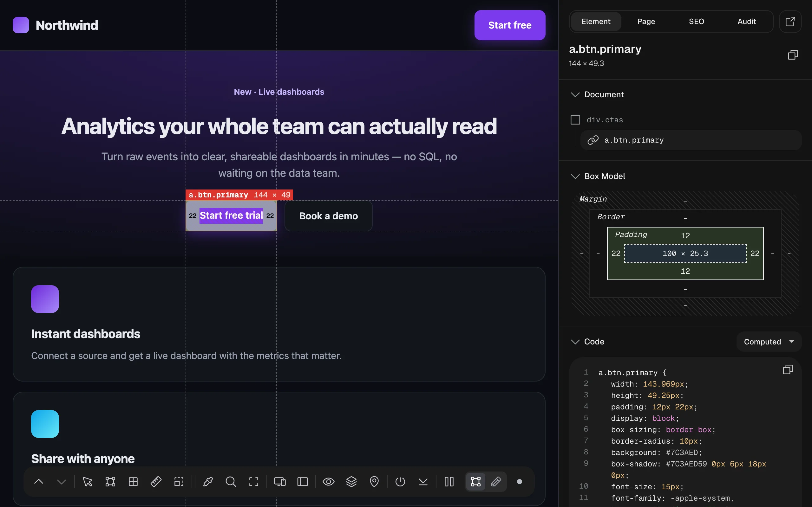Switch to the Audit tab

click(747, 22)
